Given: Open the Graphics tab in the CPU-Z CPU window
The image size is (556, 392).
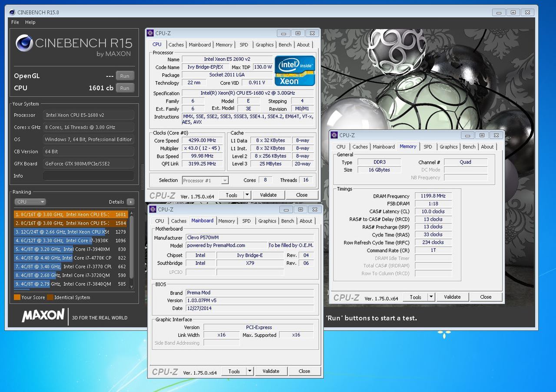Looking at the screenshot, I should click(265, 45).
